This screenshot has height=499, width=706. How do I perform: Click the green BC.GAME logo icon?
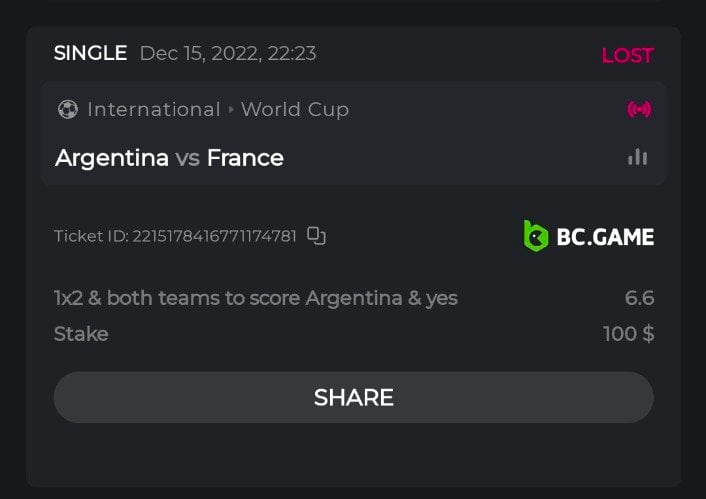coord(537,236)
